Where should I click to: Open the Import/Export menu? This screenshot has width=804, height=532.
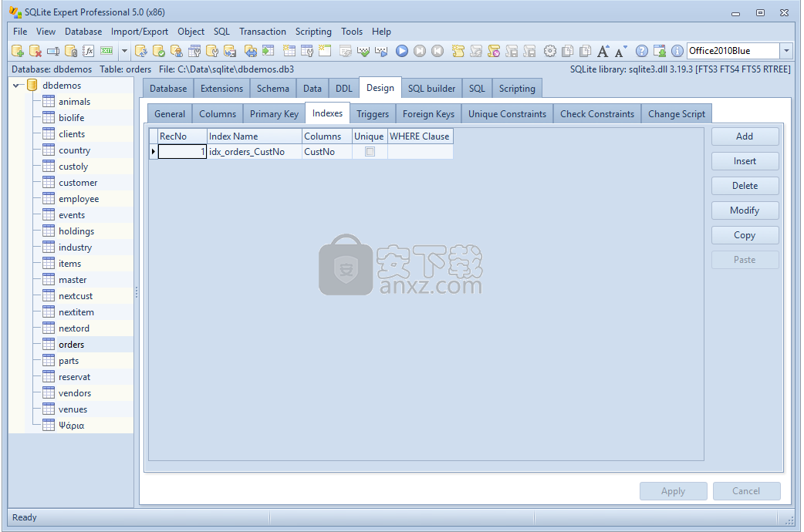click(140, 32)
